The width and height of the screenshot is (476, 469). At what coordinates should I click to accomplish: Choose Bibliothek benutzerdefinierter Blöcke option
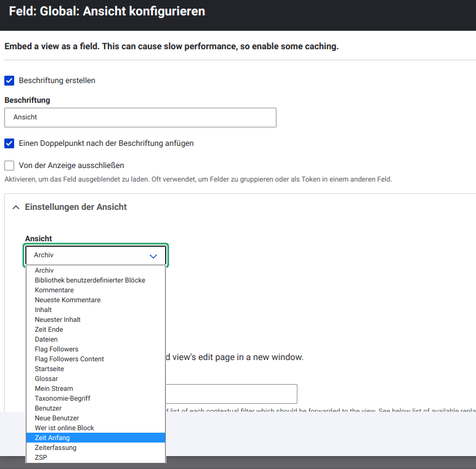pyautogui.click(x=90, y=280)
